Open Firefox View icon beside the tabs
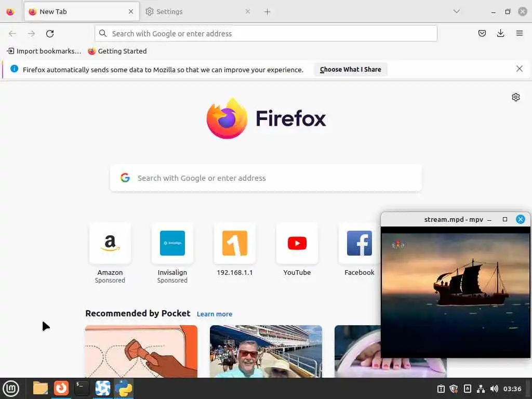The width and height of the screenshot is (532, 399). tap(10, 12)
